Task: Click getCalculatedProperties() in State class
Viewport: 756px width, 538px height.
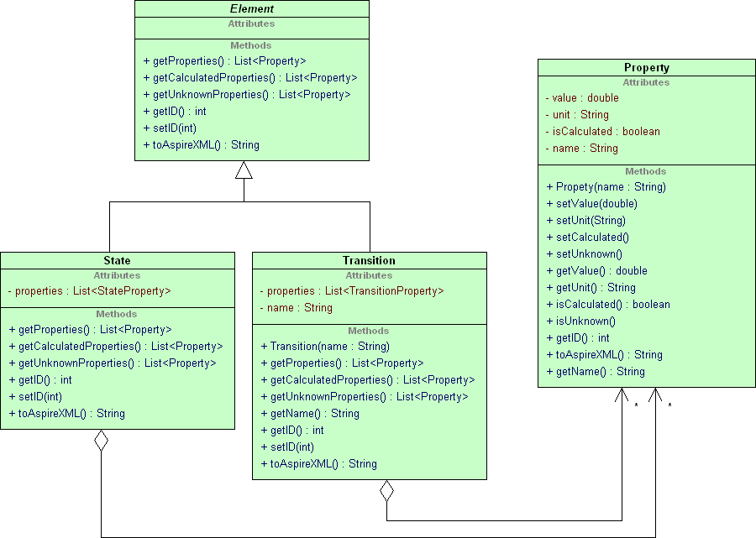Action: (116, 347)
